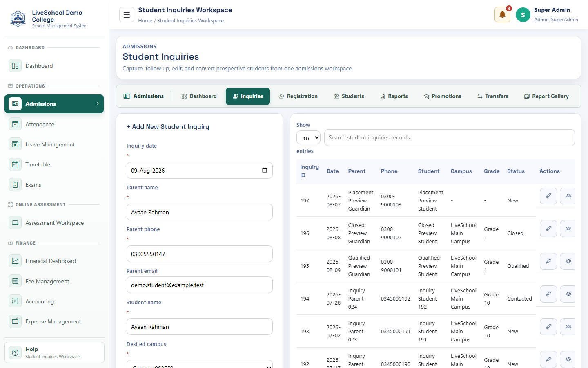588x368 pixels.
Task: Click the Dashboard sidebar icon
Action: coord(15,66)
